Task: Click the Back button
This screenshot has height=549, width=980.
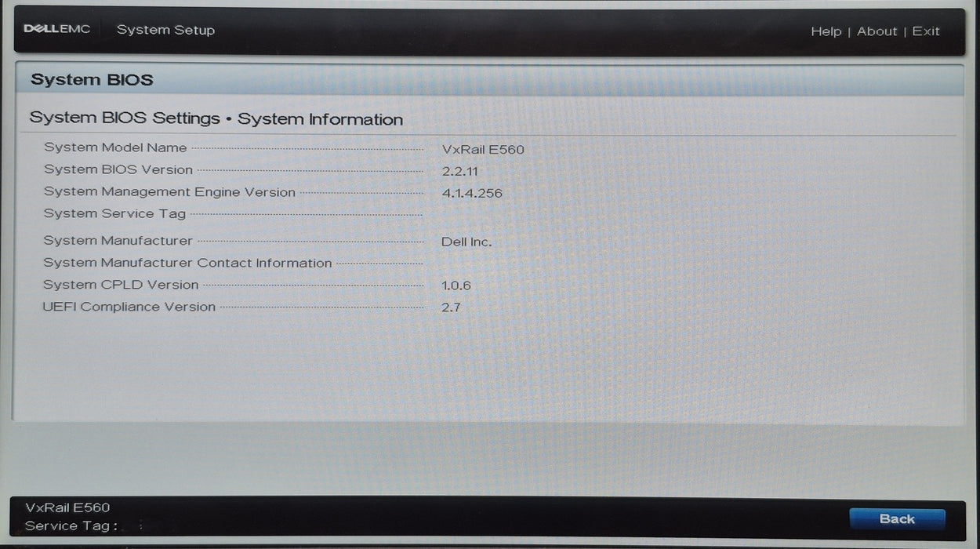Action: pyautogui.click(x=897, y=518)
